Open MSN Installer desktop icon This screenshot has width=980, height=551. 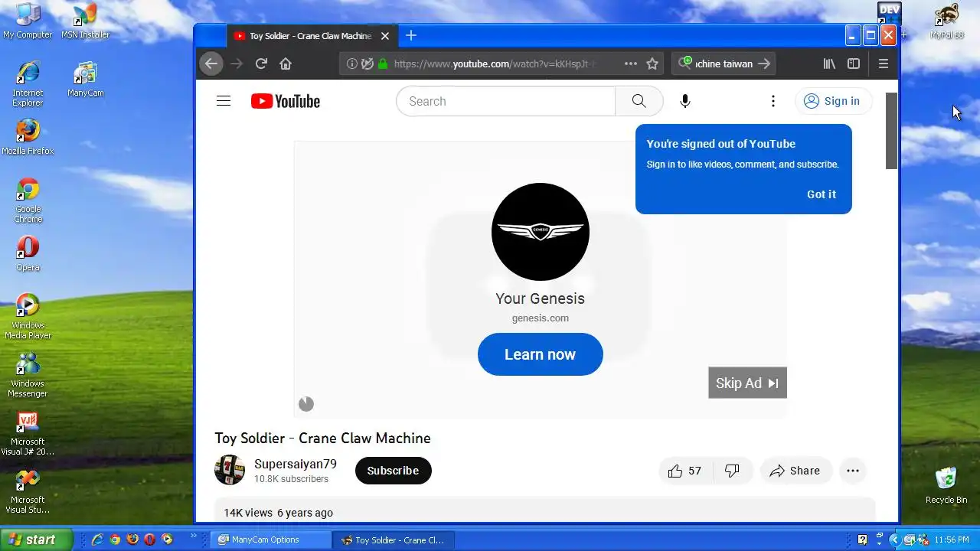coord(86,21)
